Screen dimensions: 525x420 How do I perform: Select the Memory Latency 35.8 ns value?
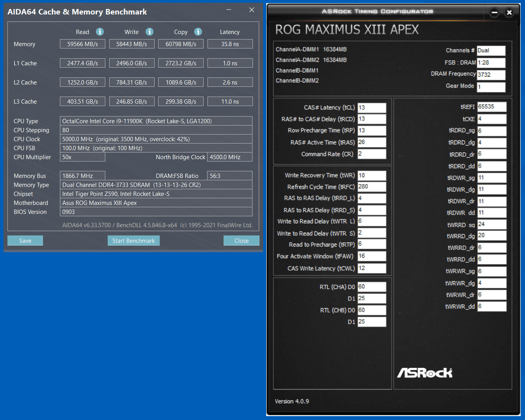[x=230, y=44]
